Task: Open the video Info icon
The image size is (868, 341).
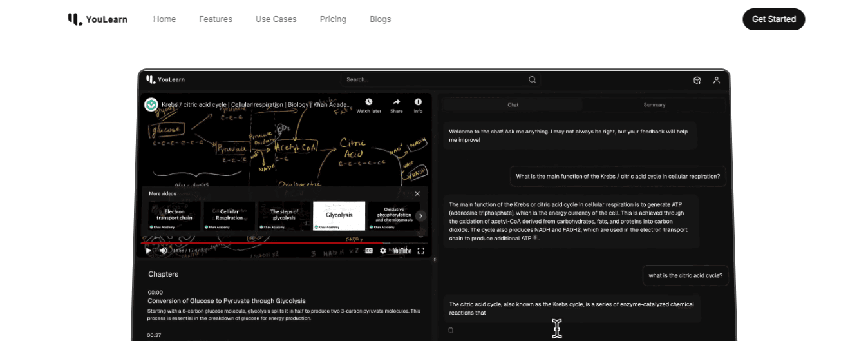Action: [418, 102]
